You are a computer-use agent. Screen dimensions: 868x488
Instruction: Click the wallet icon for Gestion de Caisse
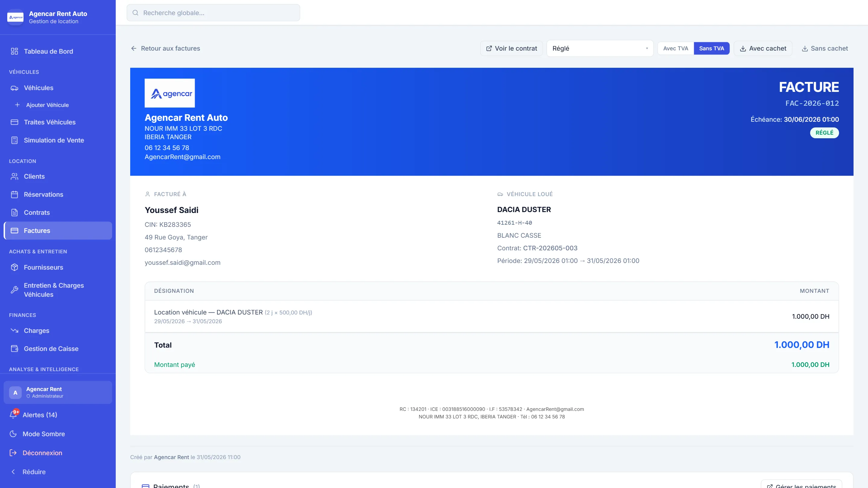point(14,349)
